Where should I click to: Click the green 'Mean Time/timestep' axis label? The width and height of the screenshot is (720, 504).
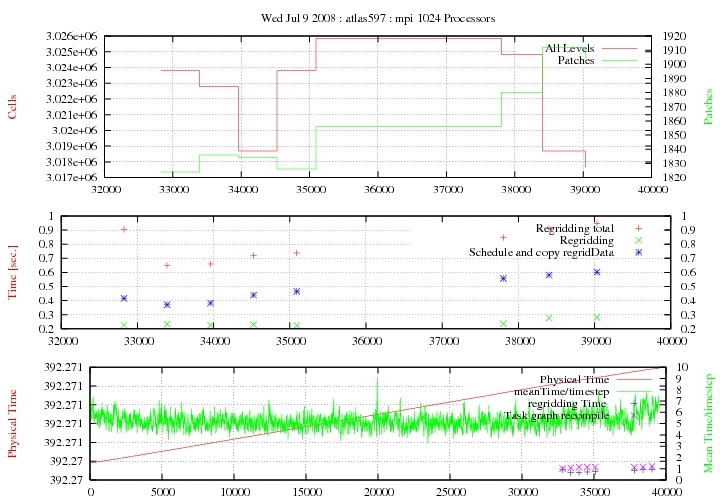tap(709, 423)
